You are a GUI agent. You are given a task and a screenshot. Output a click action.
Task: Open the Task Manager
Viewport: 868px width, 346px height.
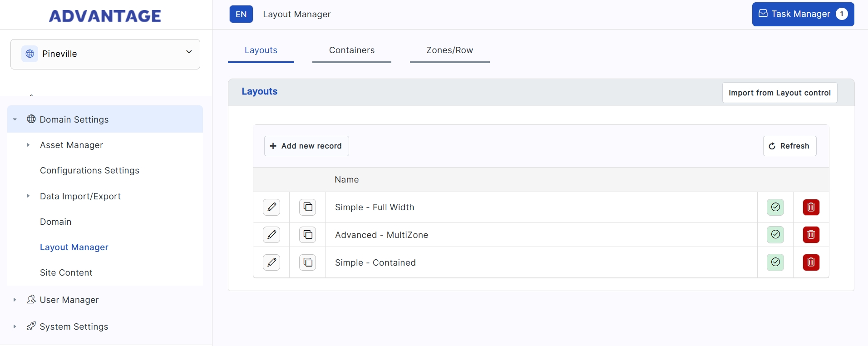click(x=803, y=14)
